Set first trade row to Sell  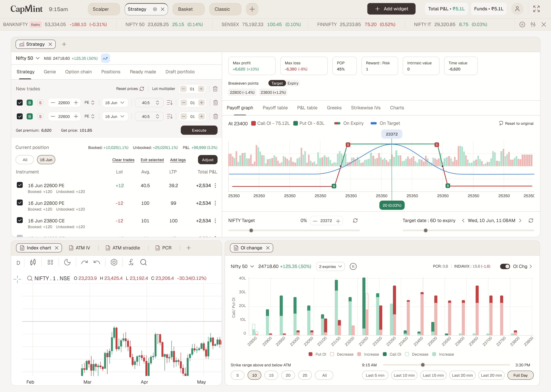[40, 103]
